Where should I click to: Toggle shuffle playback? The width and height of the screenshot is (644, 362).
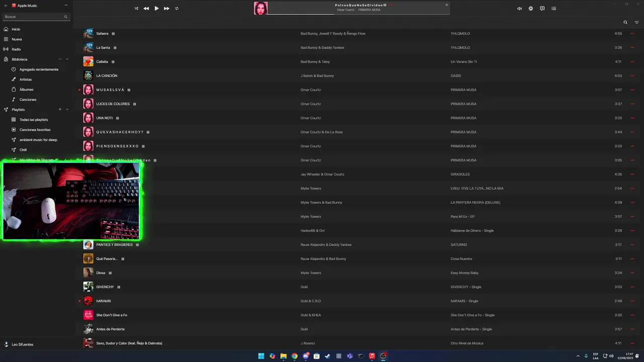[136, 9]
